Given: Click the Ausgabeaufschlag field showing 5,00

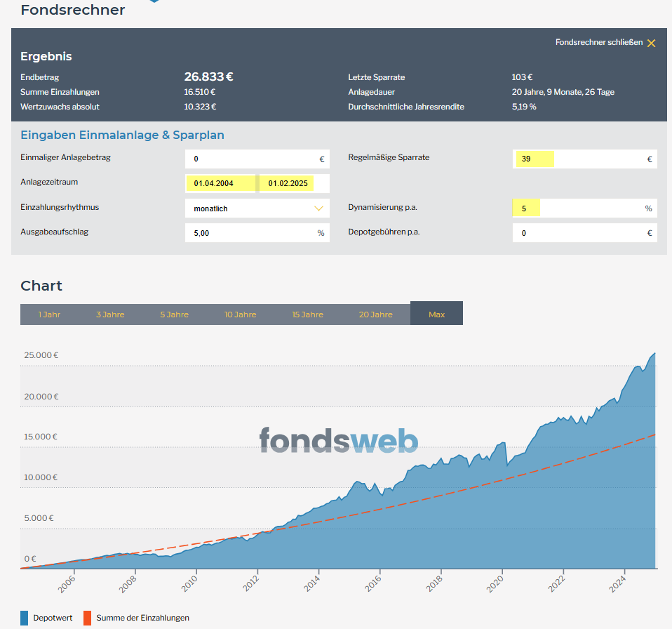Looking at the screenshot, I should [257, 233].
